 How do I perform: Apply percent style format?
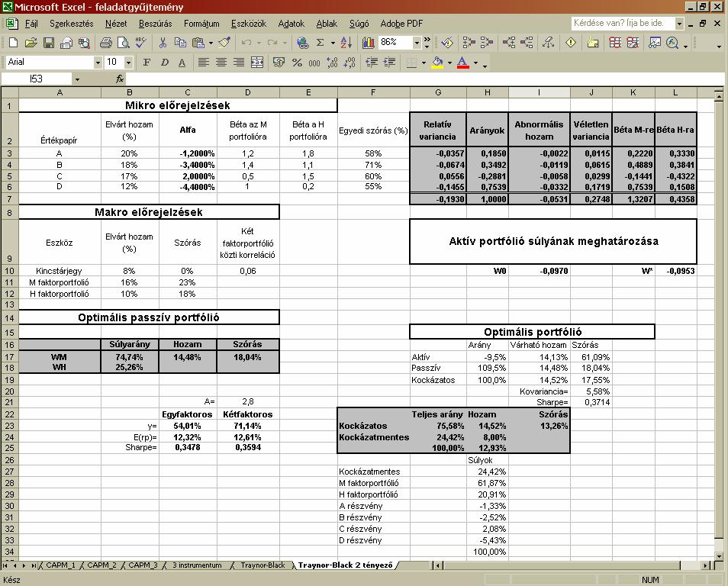(x=297, y=63)
